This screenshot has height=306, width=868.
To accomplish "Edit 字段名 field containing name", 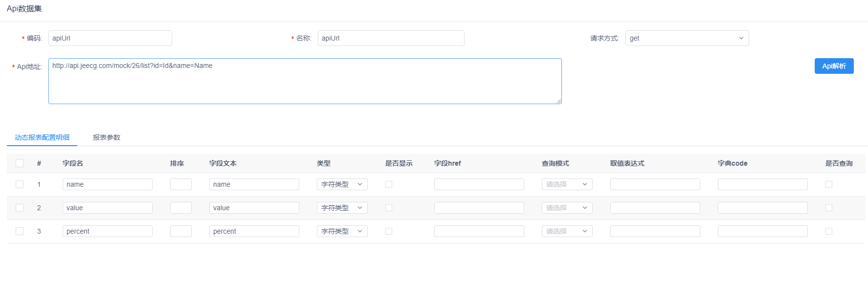I will coord(108,184).
